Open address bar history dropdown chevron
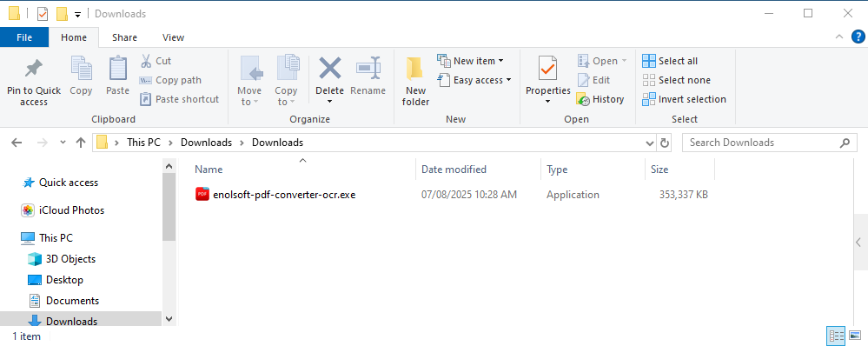 pos(650,143)
